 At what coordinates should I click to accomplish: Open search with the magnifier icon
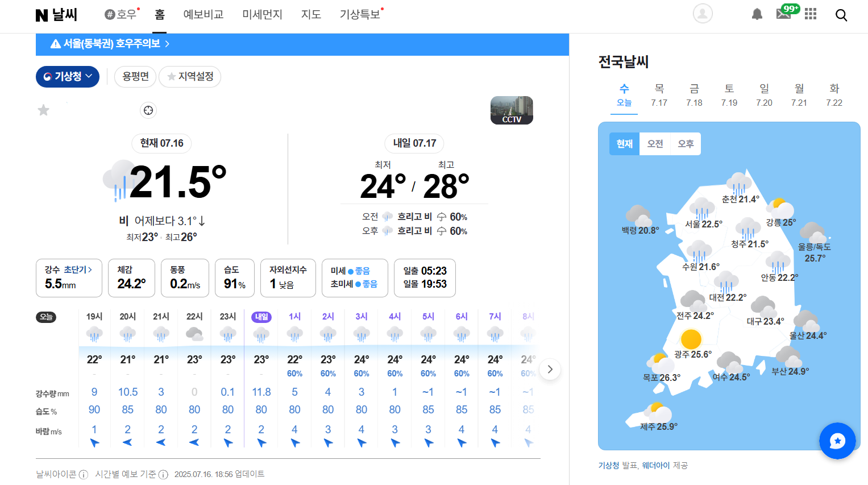click(841, 15)
